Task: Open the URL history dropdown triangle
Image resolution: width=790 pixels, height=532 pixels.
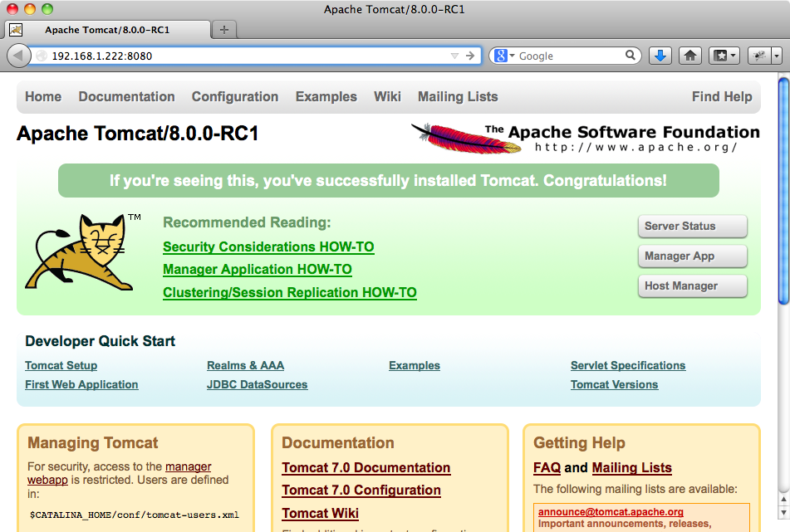Action: [x=454, y=56]
